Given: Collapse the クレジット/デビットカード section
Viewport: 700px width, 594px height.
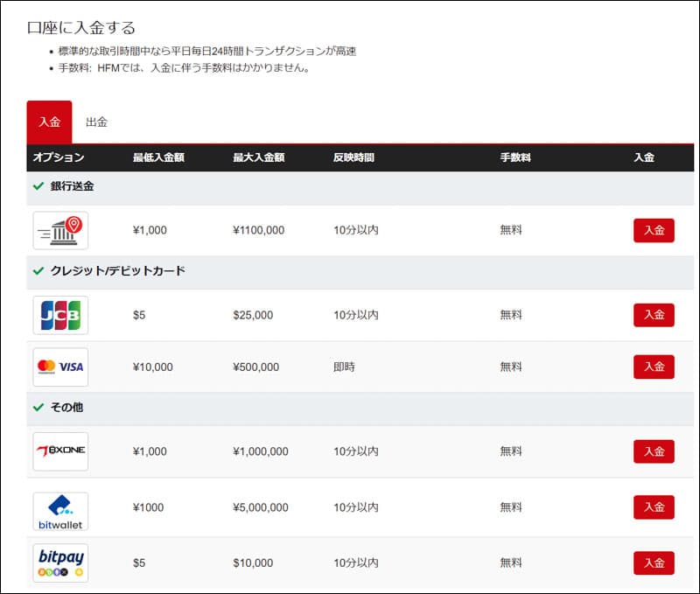Looking at the screenshot, I should point(108,271).
